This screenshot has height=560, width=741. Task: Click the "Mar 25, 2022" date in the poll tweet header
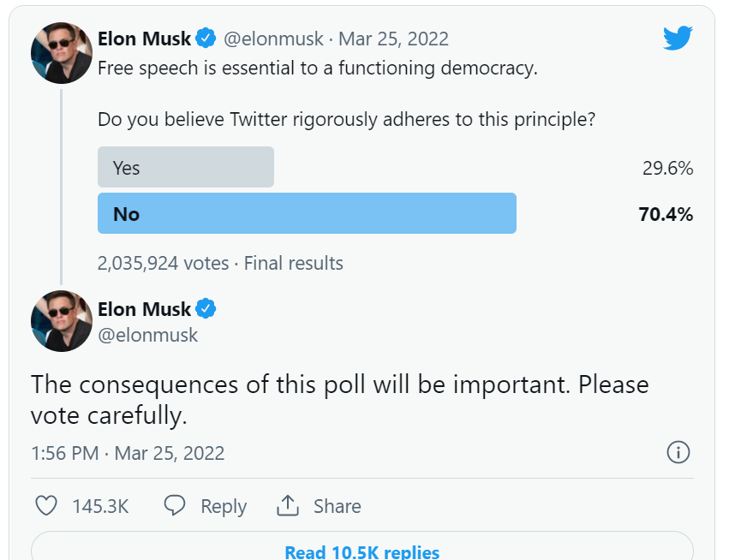pos(393,39)
